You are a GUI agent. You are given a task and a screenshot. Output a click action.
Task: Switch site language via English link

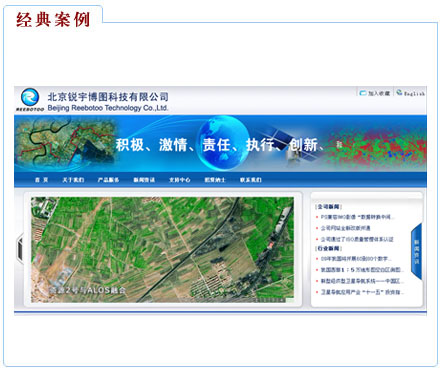pos(414,94)
